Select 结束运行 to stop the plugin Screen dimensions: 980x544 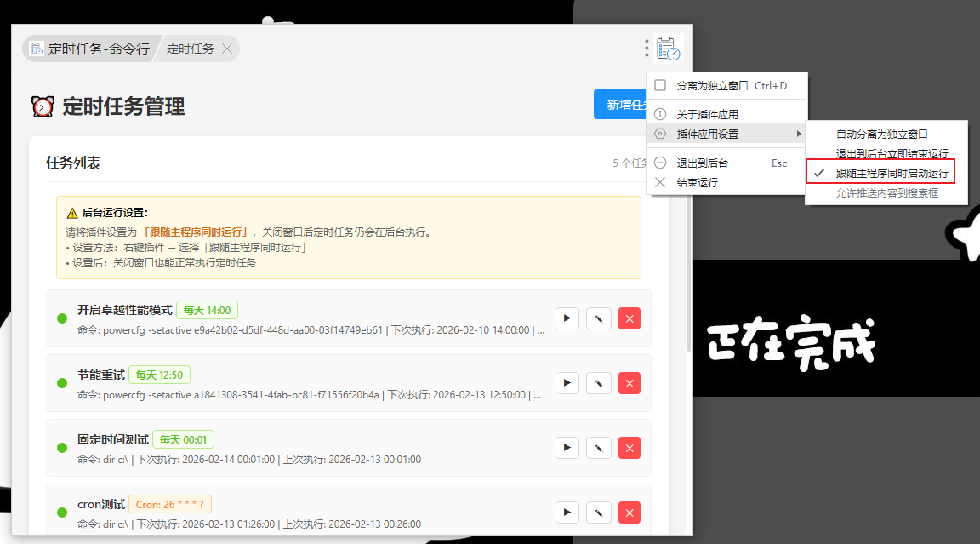click(697, 182)
